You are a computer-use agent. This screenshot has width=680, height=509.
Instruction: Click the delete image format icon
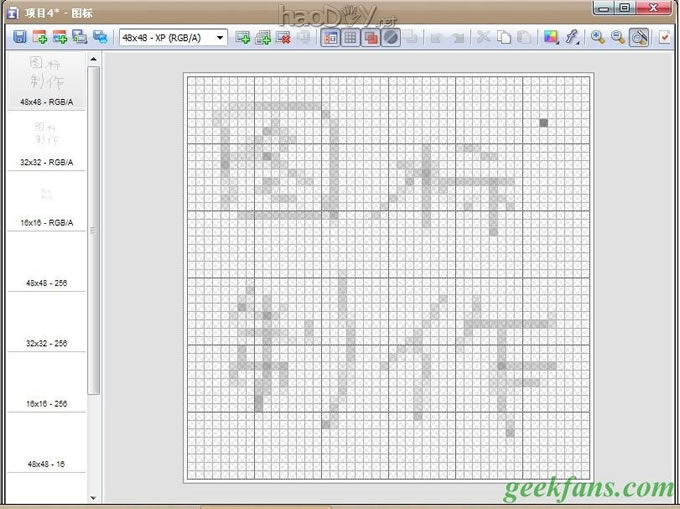click(283, 37)
